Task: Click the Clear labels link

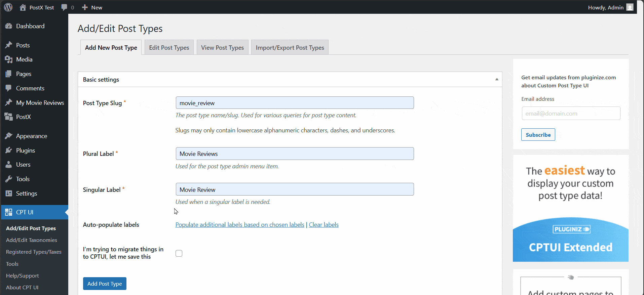Action: coord(324,225)
